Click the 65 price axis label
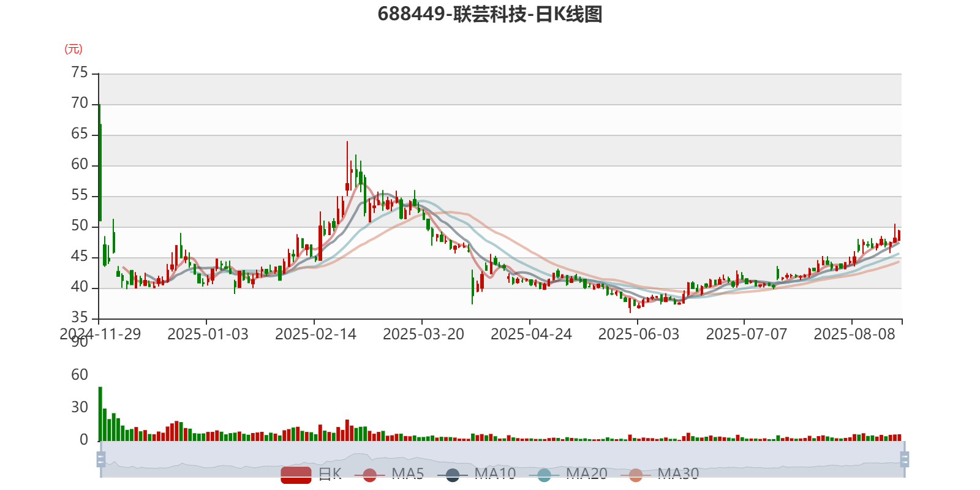The image size is (980, 490). point(80,134)
